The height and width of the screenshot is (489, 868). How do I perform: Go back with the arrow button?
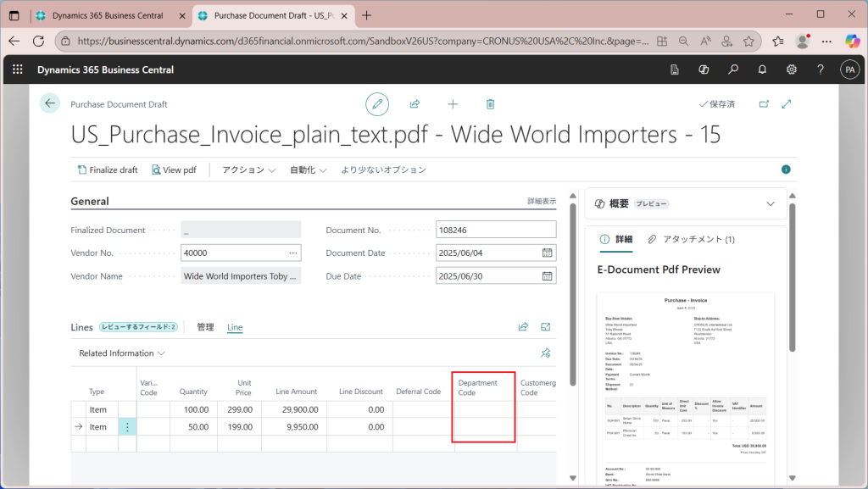[x=50, y=103]
